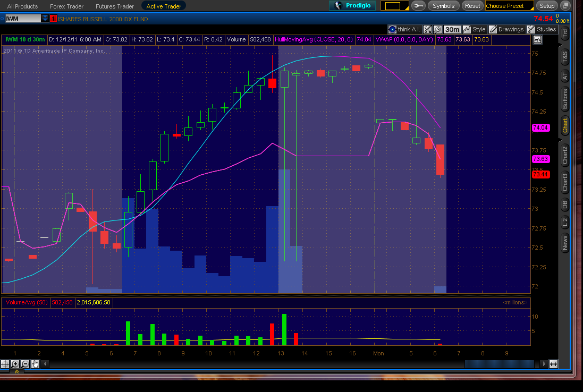Expand the IWM symbol dropdown arrow
Viewport: 583px width, 392px height.
click(45, 19)
